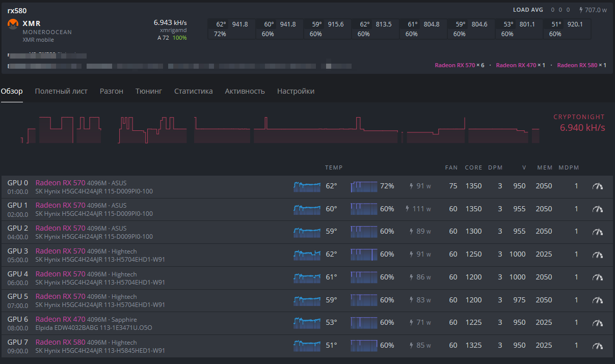Switch to the Обзор tab
Screen dimensions: 615x364
pos(12,91)
